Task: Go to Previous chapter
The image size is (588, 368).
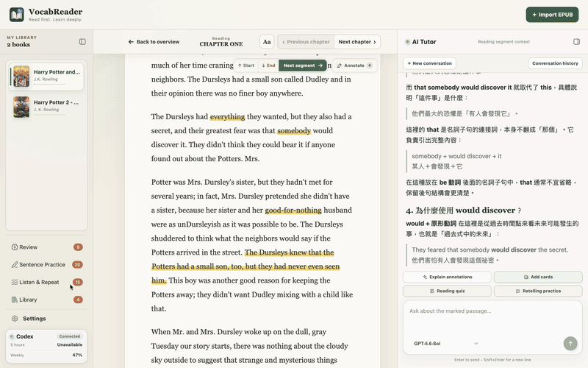Action: [306, 42]
